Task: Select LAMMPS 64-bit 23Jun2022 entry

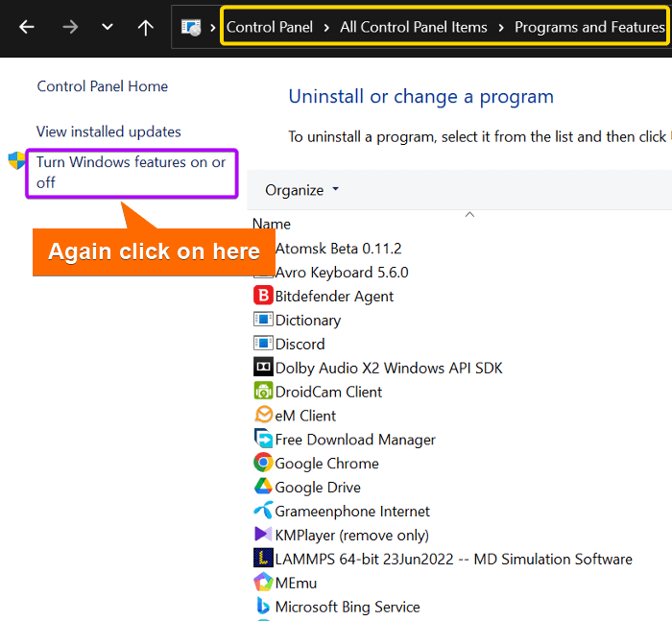Action: [454, 560]
